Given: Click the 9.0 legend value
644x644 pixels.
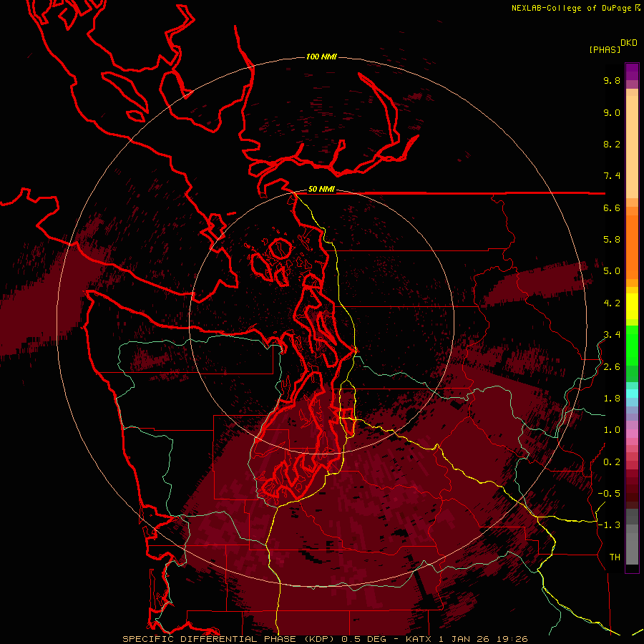Looking at the screenshot, I should point(612,112).
